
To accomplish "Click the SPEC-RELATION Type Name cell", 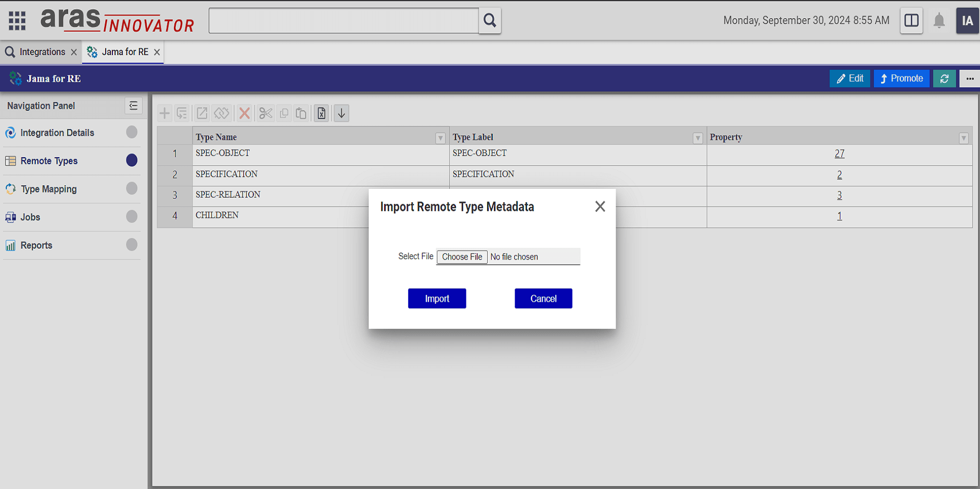I will click(x=281, y=196).
